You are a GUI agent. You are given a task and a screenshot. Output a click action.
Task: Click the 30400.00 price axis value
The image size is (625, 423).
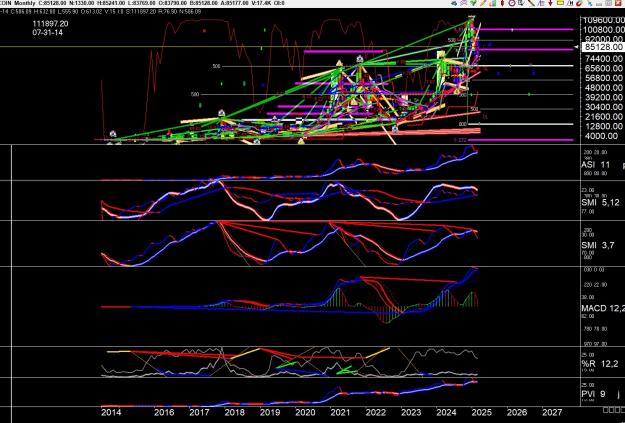pos(603,107)
